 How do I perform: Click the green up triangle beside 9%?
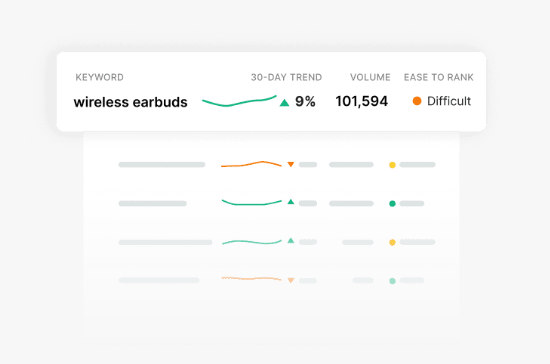point(284,102)
